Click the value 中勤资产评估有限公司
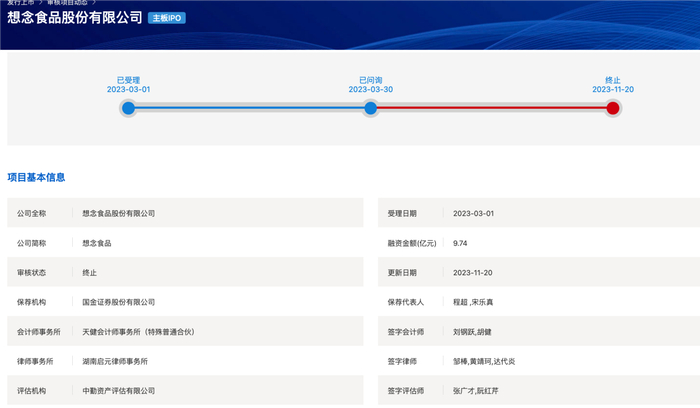 (118, 391)
